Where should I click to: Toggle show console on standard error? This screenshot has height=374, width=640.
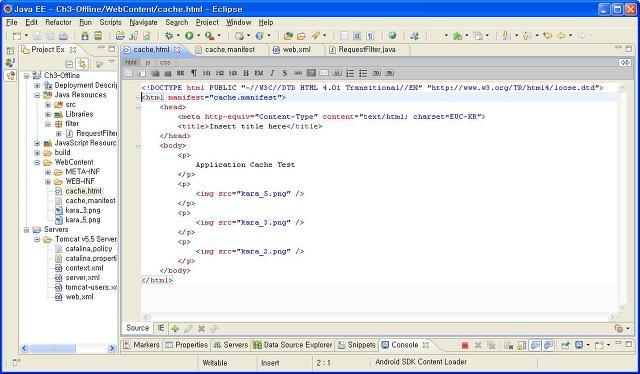[548, 345]
